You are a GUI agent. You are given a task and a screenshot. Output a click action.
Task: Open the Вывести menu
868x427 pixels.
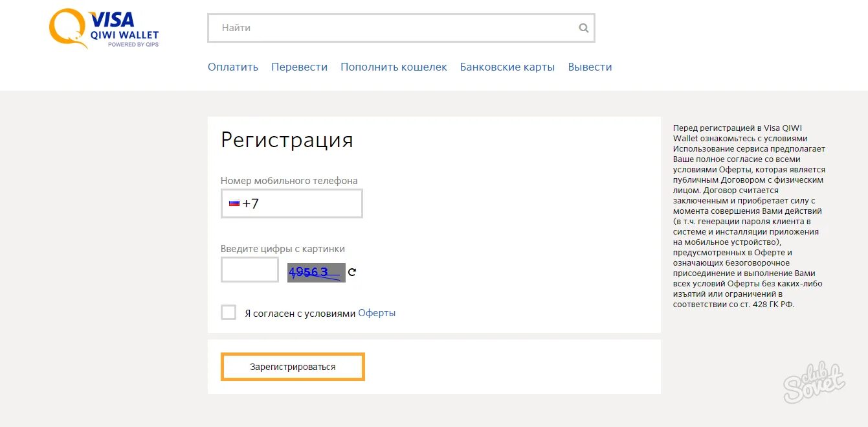(x=590, y=67)
